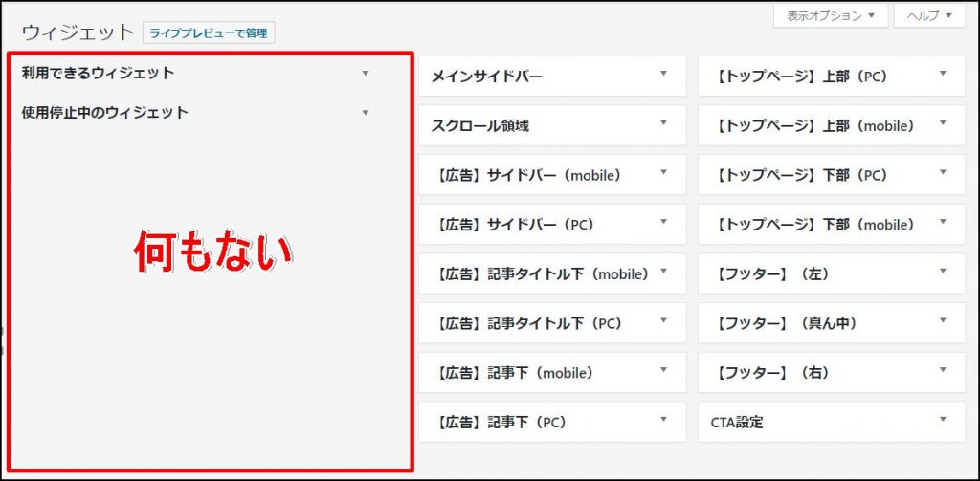Click the ライブプレビューで管理 button

pos(208,33)
